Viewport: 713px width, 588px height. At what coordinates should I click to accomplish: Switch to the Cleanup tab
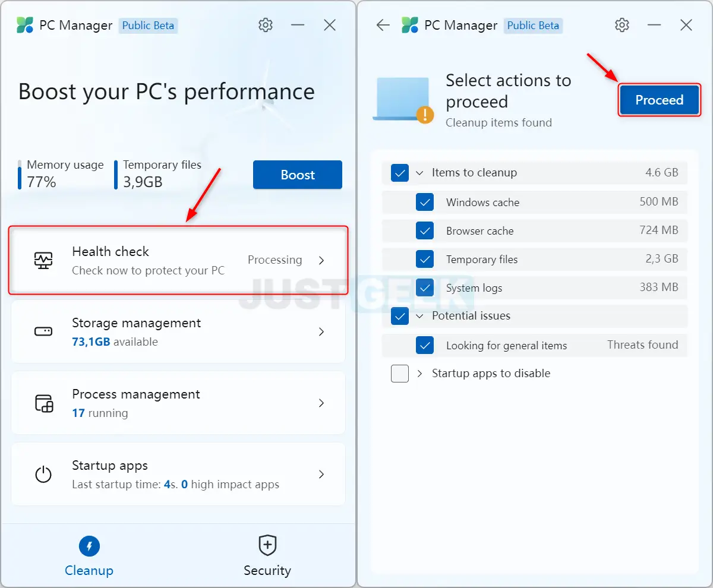[89, 557]
